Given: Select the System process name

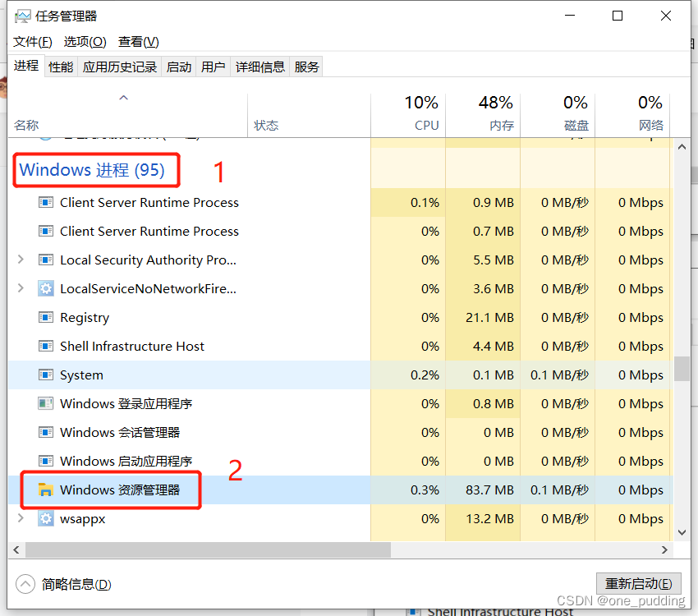Looking at the screenshot, I should tap(81, 375).
